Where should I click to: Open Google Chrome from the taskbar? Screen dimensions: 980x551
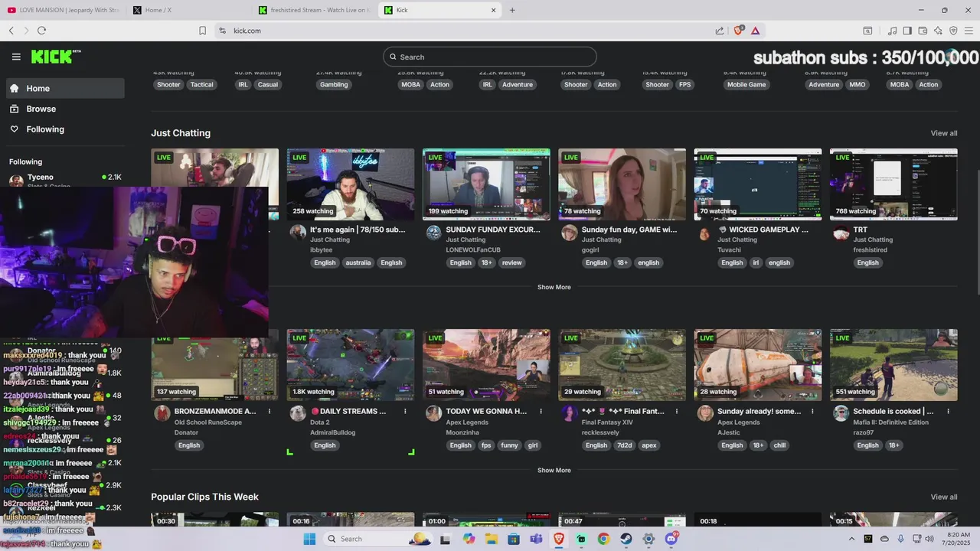(x=603, y=539)
